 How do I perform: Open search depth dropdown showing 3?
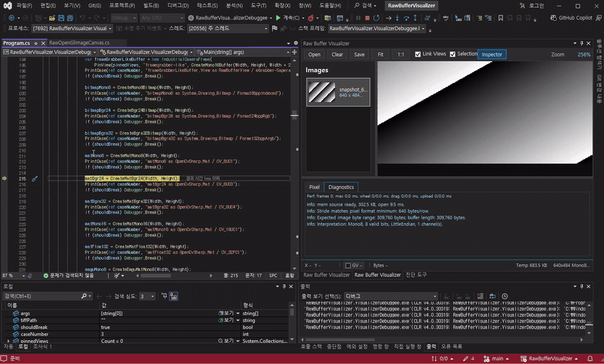147,296
